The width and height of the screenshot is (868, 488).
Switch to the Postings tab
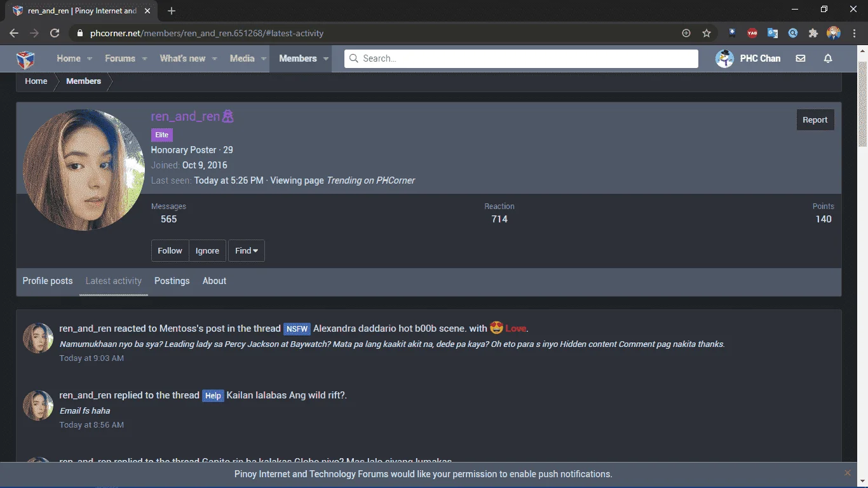coord(172,281)
